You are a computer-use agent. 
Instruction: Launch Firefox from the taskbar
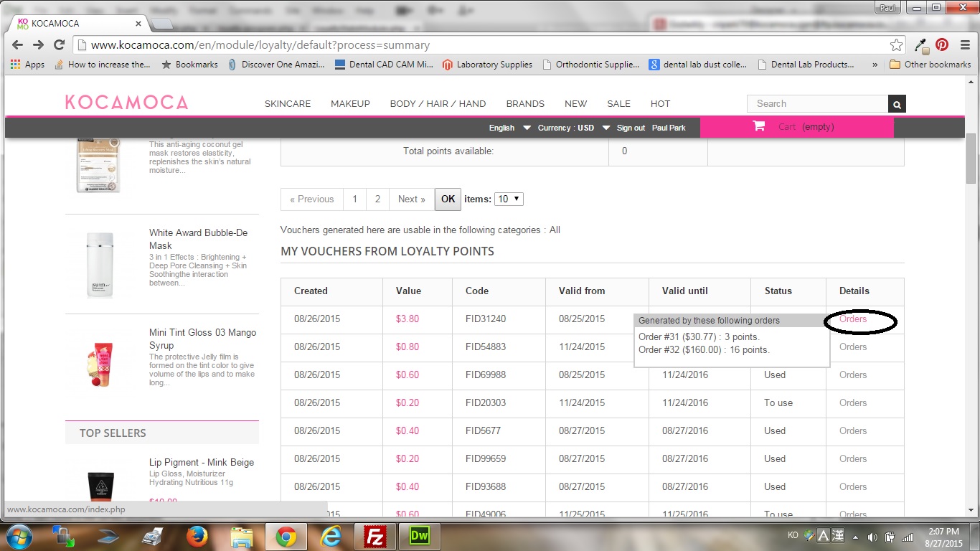point(196,537)
